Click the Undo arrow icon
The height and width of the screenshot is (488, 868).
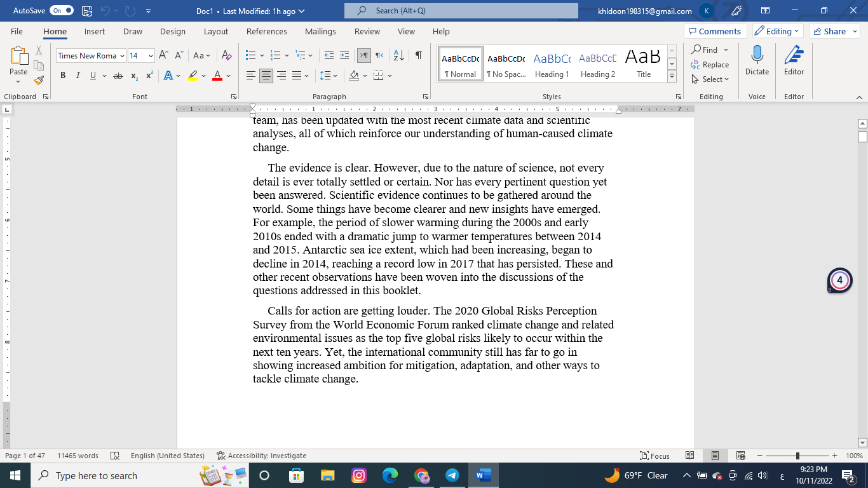pos(106,11)
